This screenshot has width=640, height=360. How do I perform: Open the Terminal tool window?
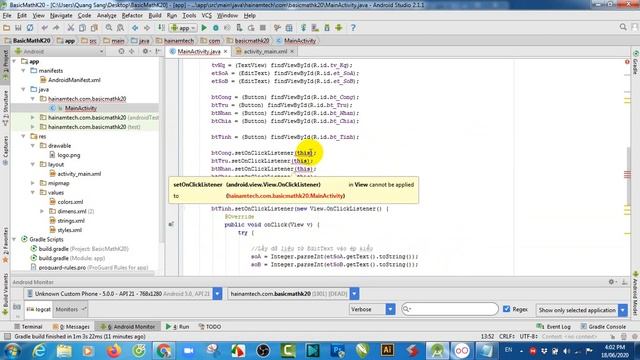click(x=28, y=327)
